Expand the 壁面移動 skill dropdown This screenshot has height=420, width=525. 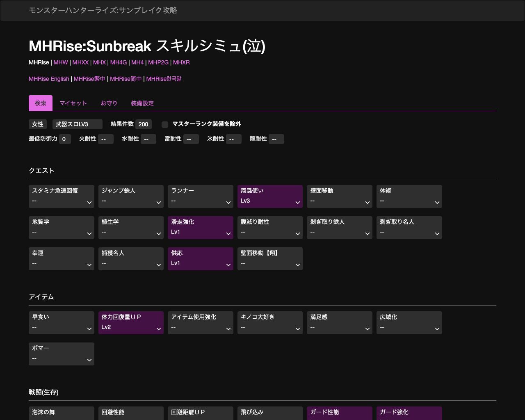coord(340,196)
